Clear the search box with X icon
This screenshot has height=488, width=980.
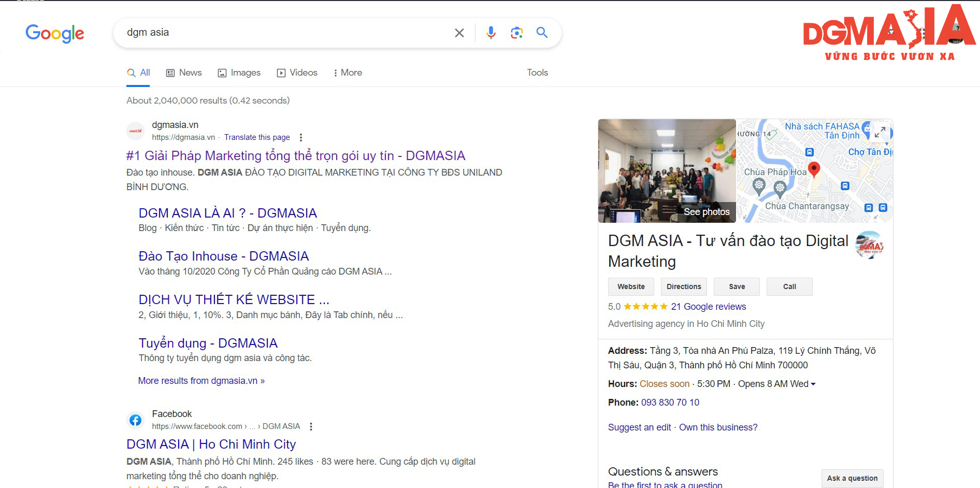459,33
